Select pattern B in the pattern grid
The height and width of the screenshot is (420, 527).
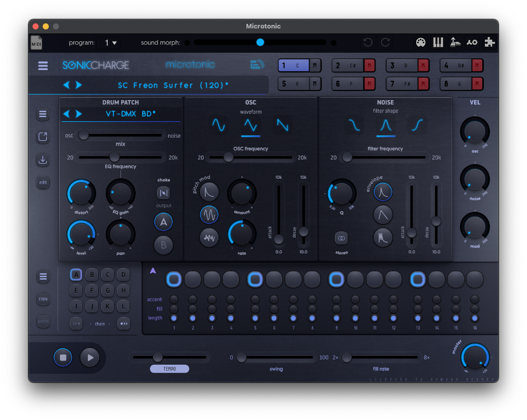[x=91, y=275]
